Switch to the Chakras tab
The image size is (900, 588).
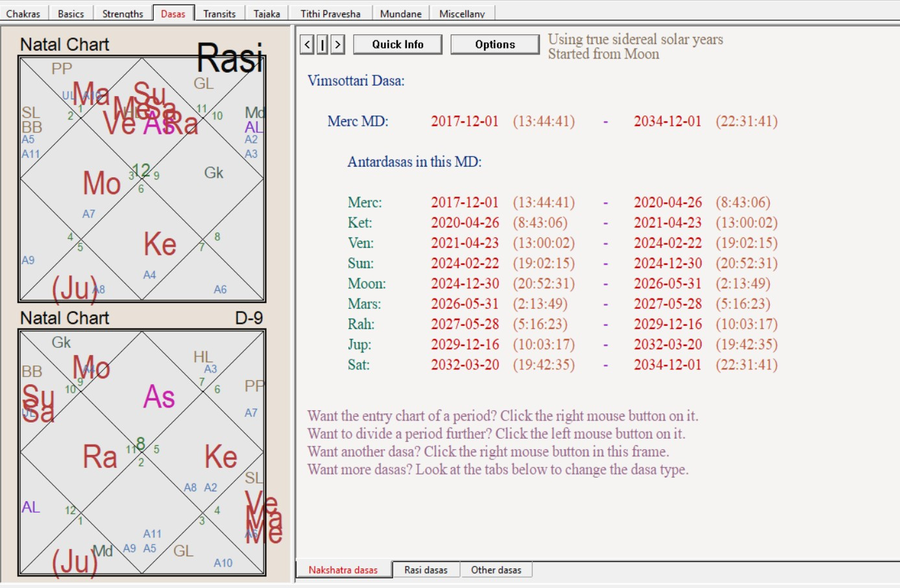click(x=23, y=13)
